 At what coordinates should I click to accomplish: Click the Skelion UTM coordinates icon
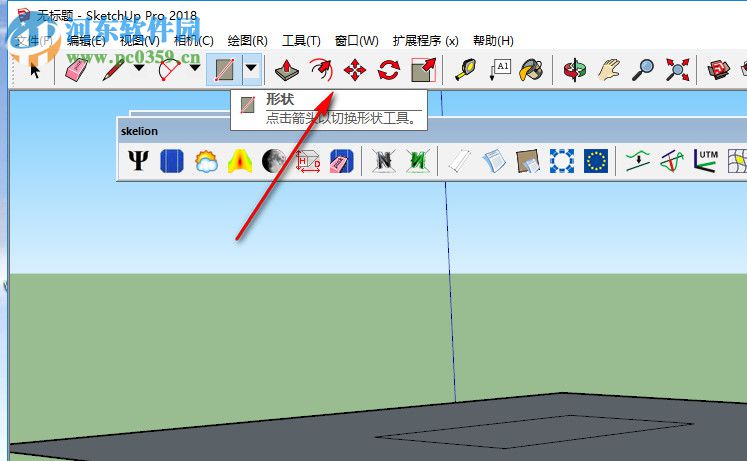[706, 161]
